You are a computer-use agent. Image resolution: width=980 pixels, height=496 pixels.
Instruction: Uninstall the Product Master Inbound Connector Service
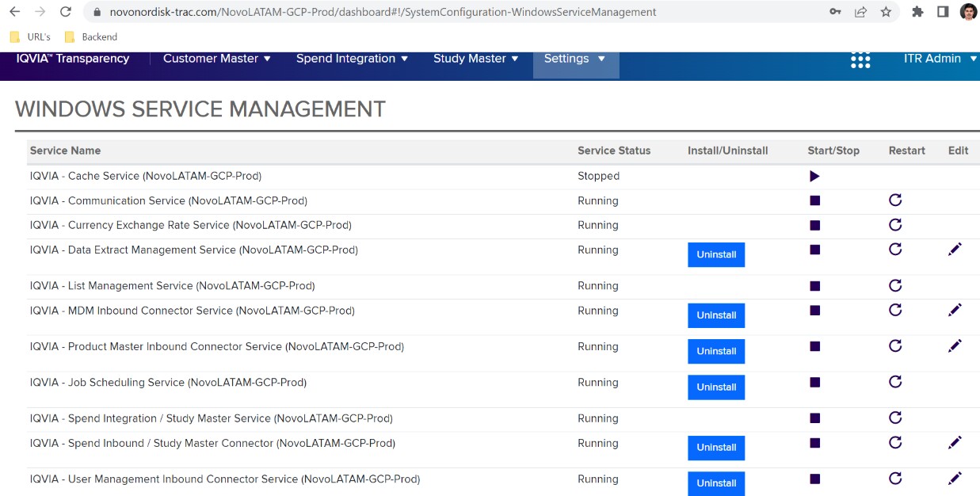(x=716, y=351)
